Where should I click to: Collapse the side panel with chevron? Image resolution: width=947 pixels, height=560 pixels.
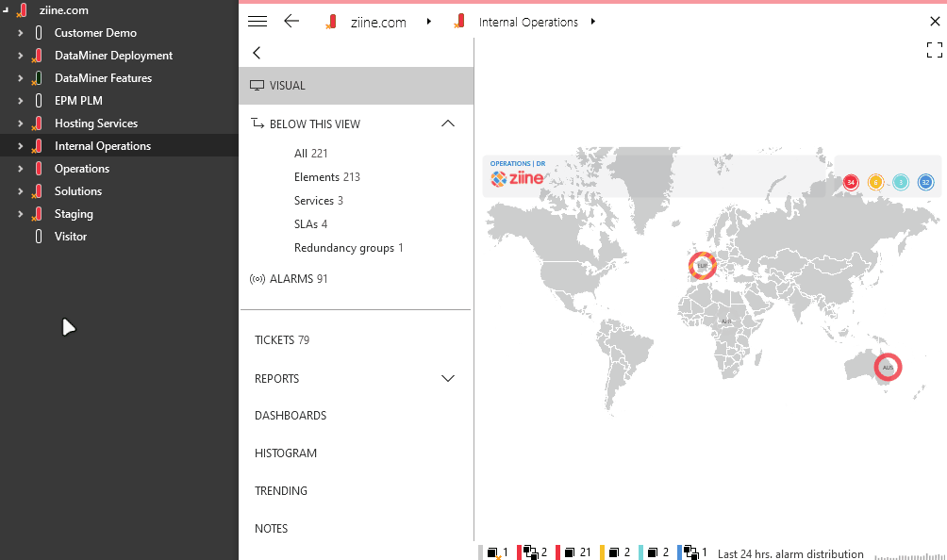click(257, 53)
